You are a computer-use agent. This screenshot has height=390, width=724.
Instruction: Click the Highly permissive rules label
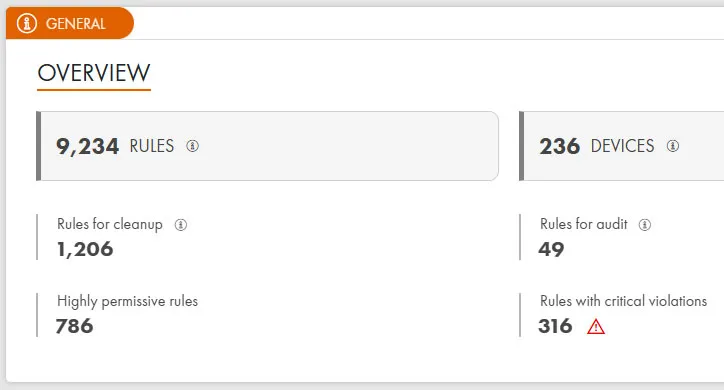[127, 301]
